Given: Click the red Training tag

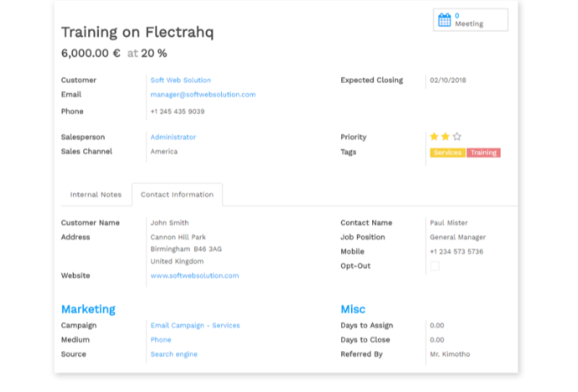Looking at the screenshot, I should click(x=483, y=152).
